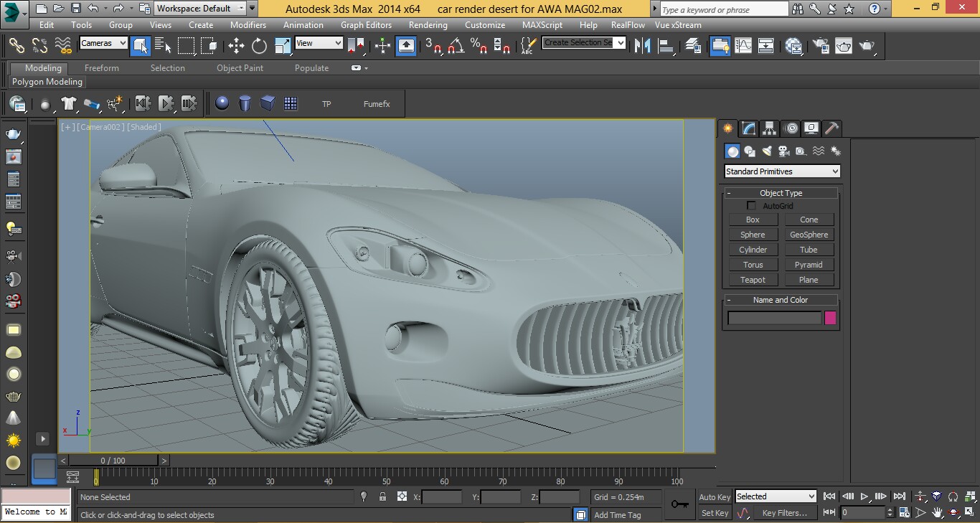Click the Unlink Selection icon

(39, 45)
